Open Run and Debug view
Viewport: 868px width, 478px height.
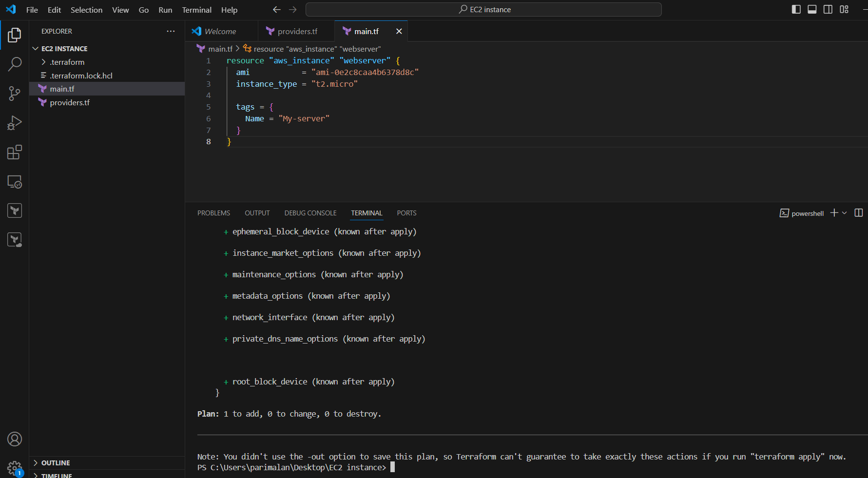click(x=15, y=123)
